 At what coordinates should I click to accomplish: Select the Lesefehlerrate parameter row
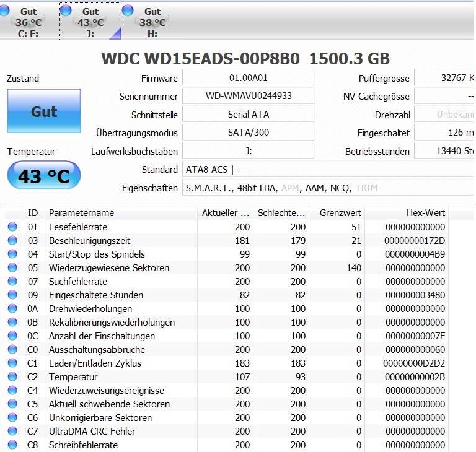227,227
